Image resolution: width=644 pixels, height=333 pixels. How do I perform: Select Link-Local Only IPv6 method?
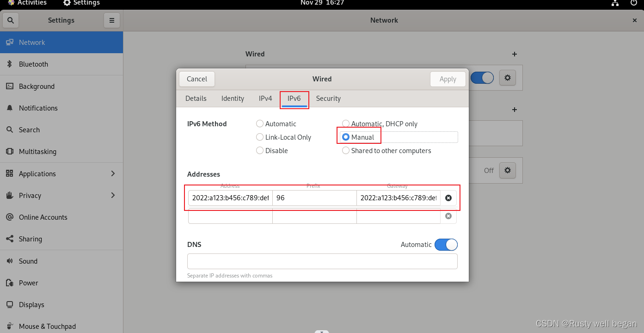point(284,137)
